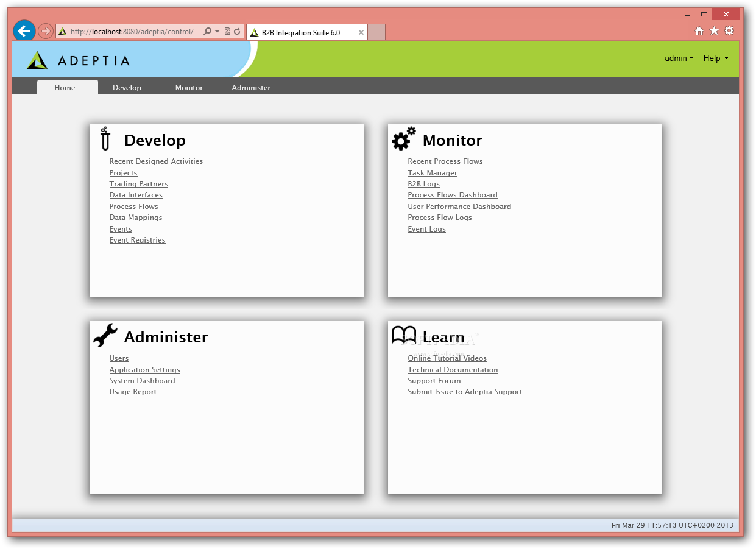Open the Trading Partners link
756x549 pixels.
(138, 184)
